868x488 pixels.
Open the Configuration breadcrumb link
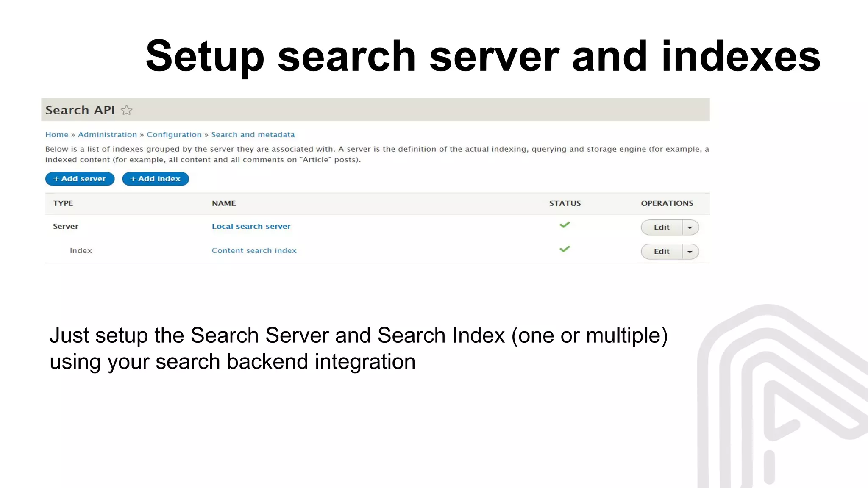174,134
